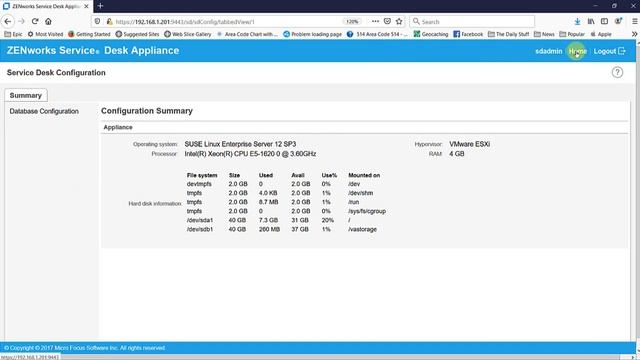Open the browser home page icon
640x360 pixels.
pos(48,21)
